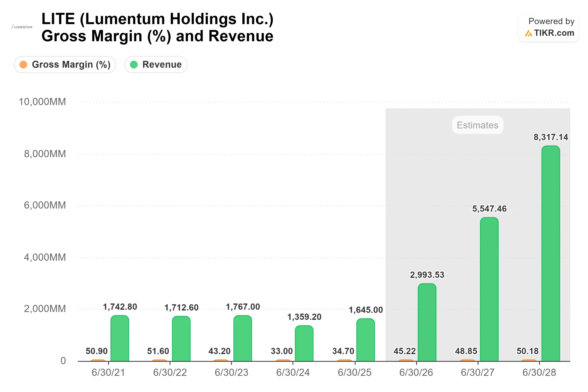Image resolution: width=588 pixels, height=392 pixels.
Task: Click the Estimates label
Action: [x=477, y=125]
